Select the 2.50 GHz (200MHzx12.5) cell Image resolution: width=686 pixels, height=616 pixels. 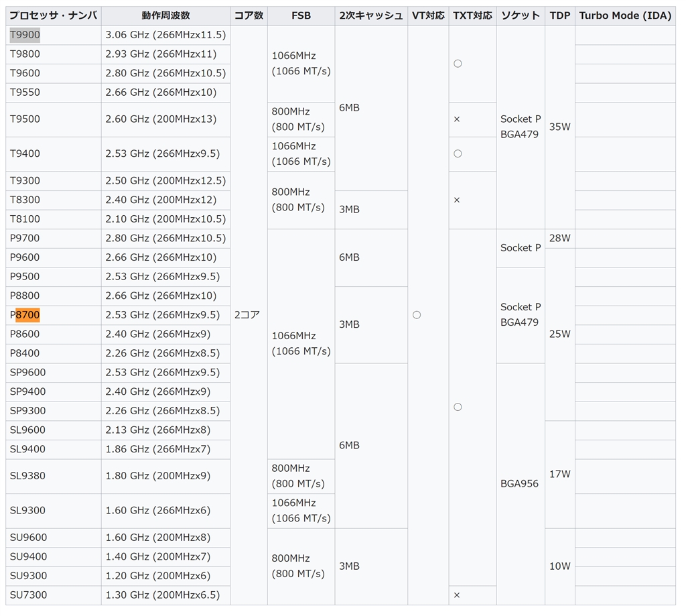(x=166, y=181)
